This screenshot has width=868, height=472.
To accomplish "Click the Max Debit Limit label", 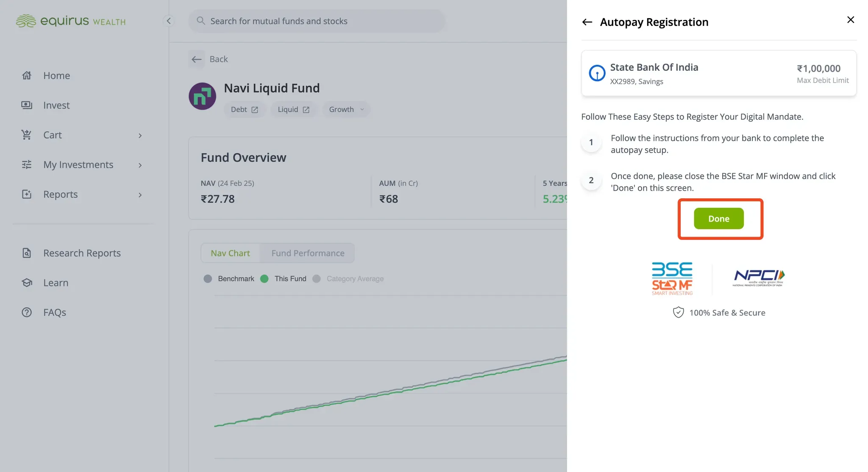I will tap(823, 81).
